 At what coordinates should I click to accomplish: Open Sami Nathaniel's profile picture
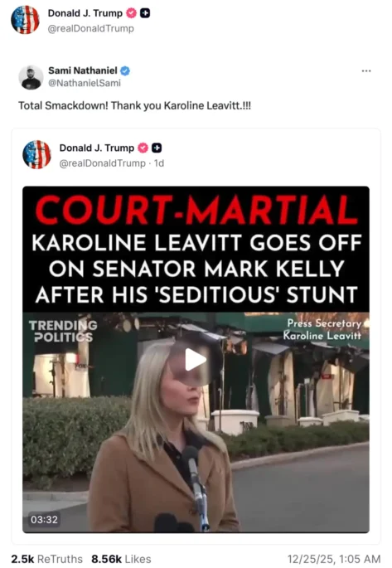click(31, 77)
